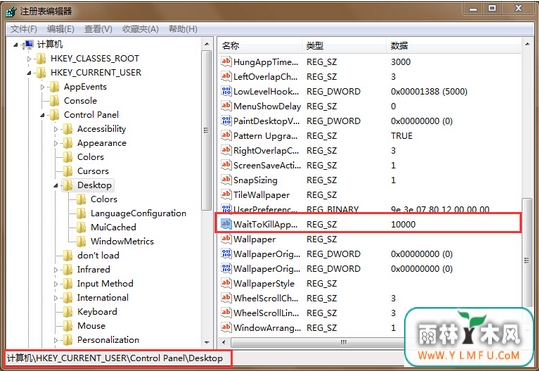Click the SnapSizing string value icon
Screen dimensions: 539x372
coord(226,180)
